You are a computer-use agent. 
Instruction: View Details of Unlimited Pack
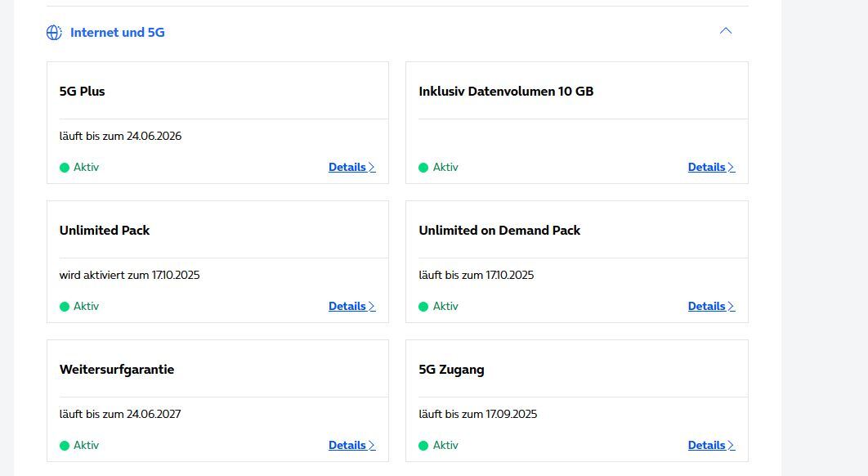[351, 306]
